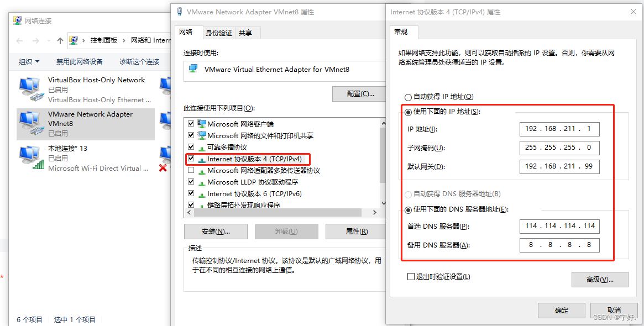Click the Back arrow in Explorer
Image resolution: width=644 pixels, height=326 pixels.
[19, 41]
